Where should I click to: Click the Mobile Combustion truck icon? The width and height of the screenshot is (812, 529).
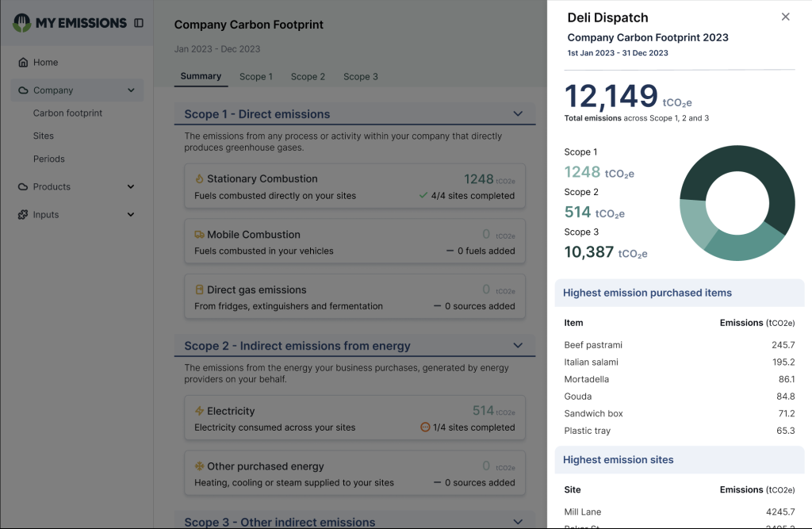pyautogui.click(x=199, y=235)
